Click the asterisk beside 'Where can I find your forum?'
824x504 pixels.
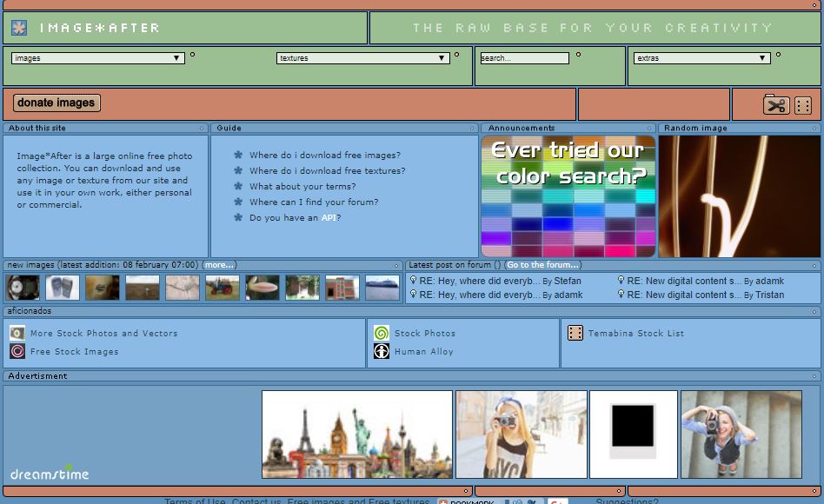[238, 202]
